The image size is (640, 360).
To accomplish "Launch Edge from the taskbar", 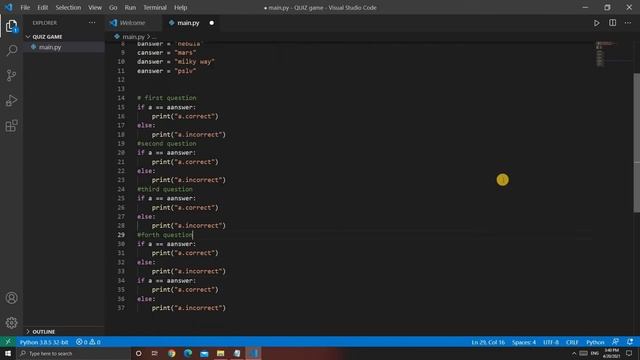I will coord(188,353).
